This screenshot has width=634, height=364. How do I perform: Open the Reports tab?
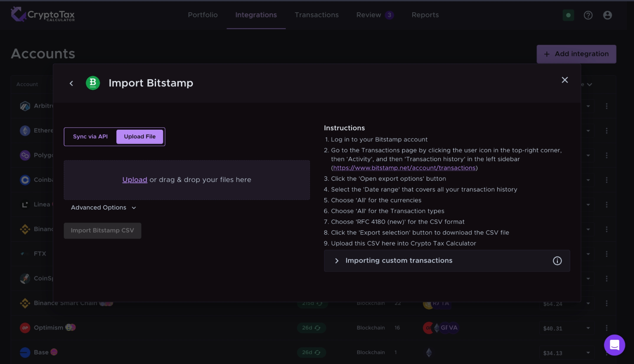[425, 15]
